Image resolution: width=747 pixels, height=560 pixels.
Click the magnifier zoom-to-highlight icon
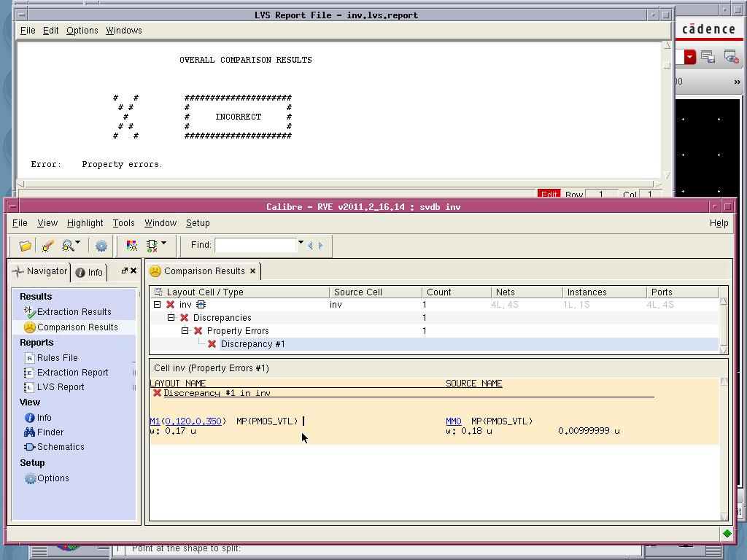pos(68,246)
